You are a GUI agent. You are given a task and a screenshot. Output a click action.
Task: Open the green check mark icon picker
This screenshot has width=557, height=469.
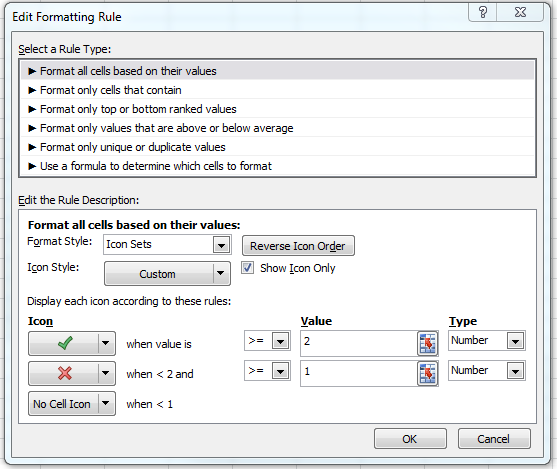click(x=72, y=343)
